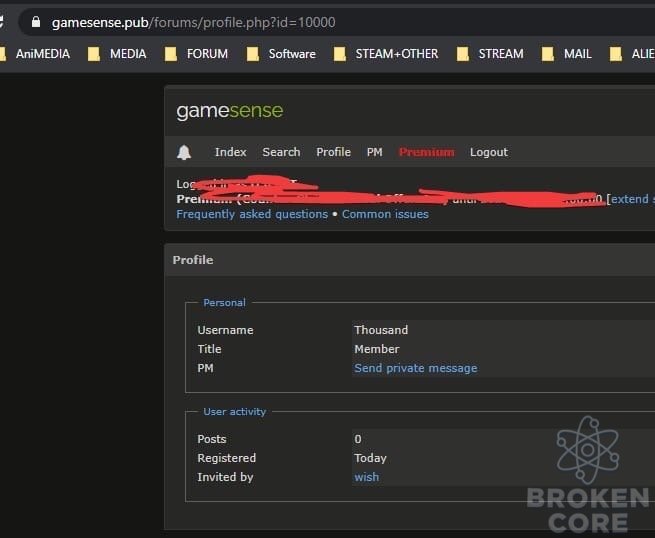The width and height of the screenshot is (655, 538).
Task: Click the Username label
Action: 225,330
